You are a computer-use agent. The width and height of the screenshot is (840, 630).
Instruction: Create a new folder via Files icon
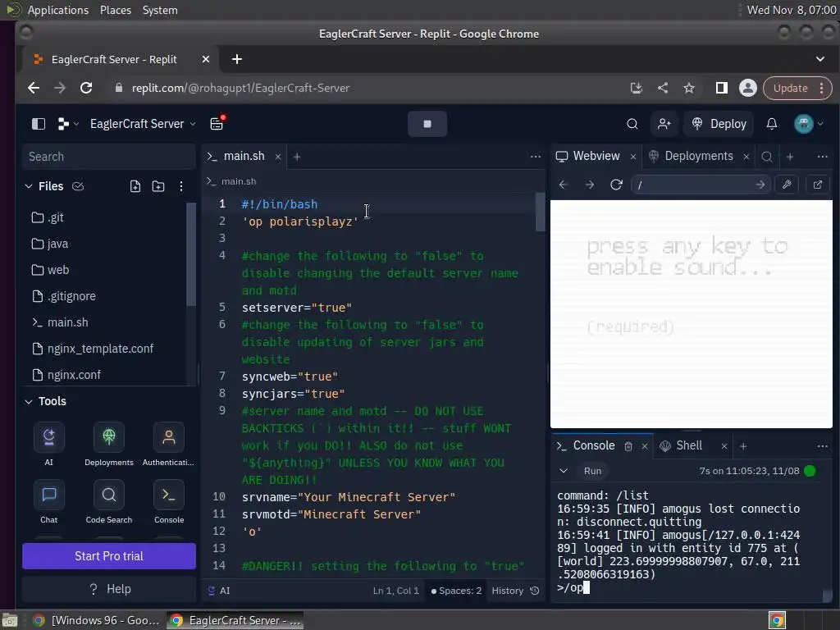click(x=158, y=186)
